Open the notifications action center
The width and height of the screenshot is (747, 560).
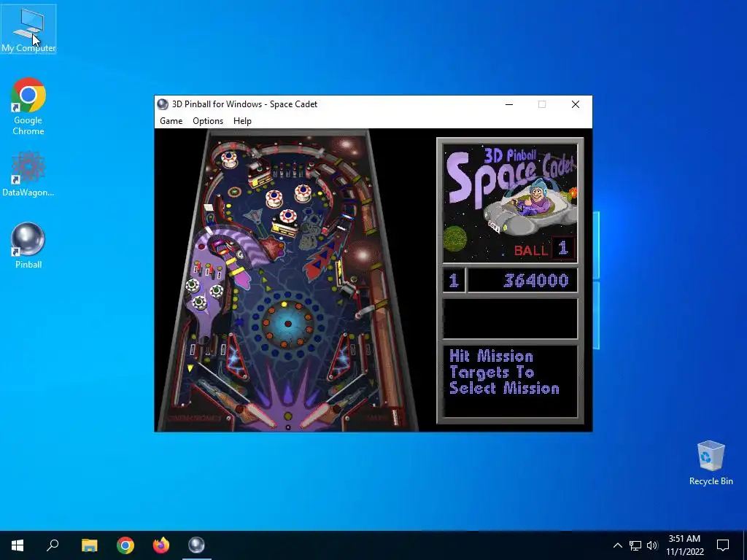[x=723, y=545]
